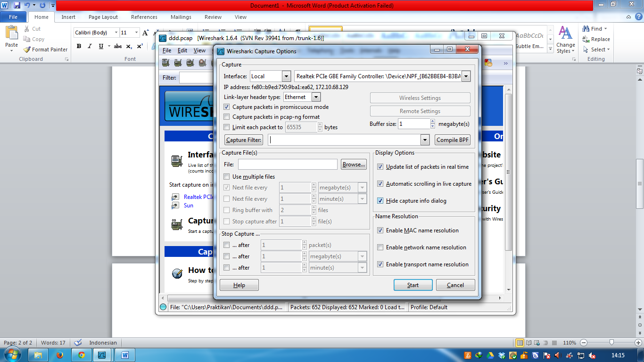Open Wireshark Edit menu

tap(182, 50)
